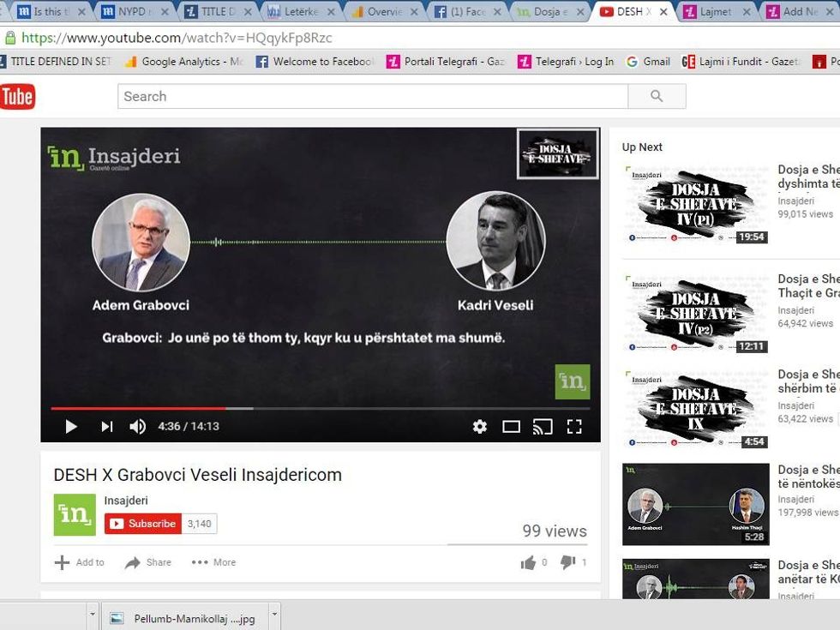The height and width of the screenshot is (630, 840).
Task: Toggle theater mode in player
Action: tap(511, 426)
